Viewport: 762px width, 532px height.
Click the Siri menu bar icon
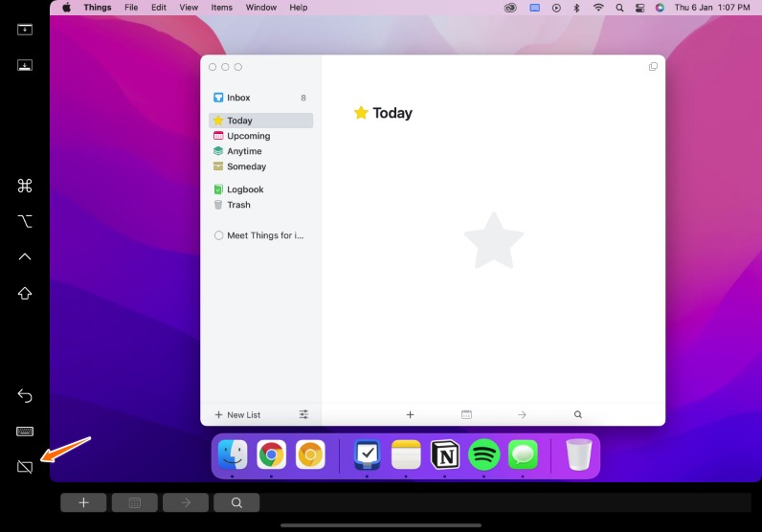pyautogui.click(x=660, y=8)
